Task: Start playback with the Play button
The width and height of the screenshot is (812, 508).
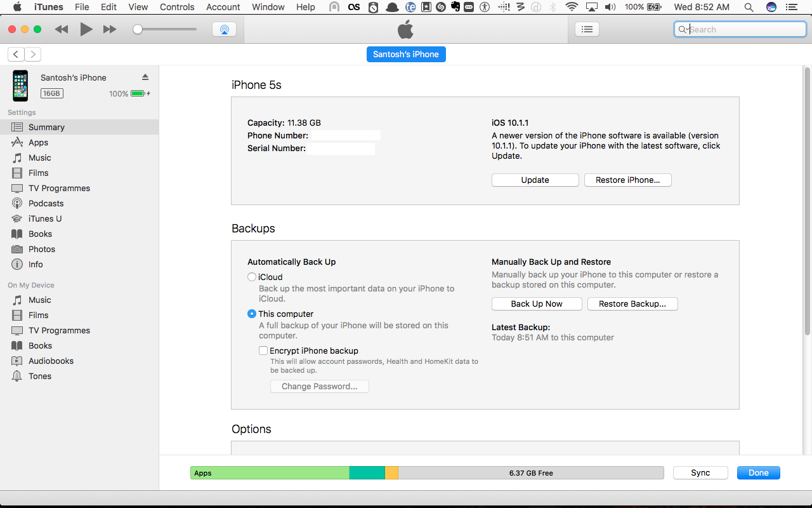Action: click(86, 29)
